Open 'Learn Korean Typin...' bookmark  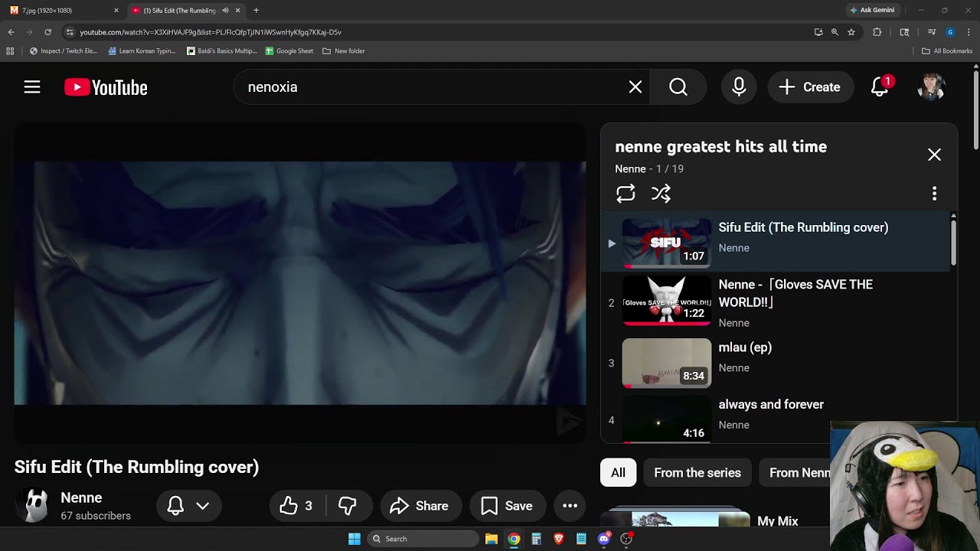coord(142,51)
